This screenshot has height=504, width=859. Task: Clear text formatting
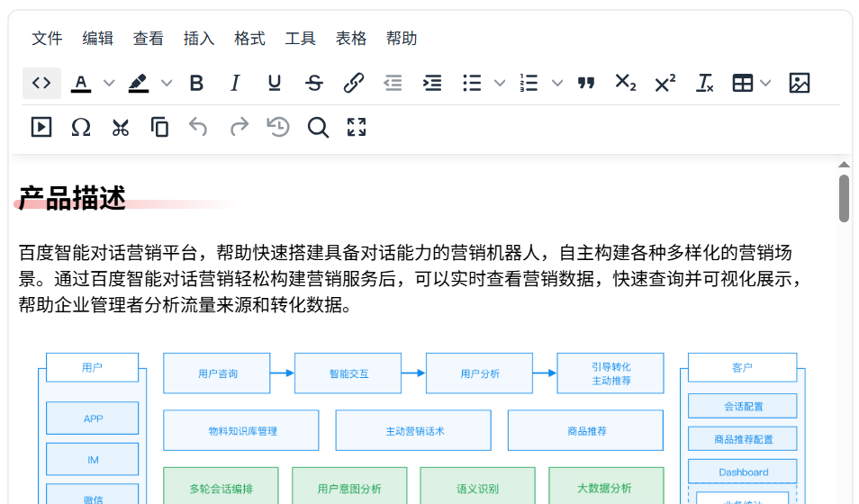coord(704,84)
